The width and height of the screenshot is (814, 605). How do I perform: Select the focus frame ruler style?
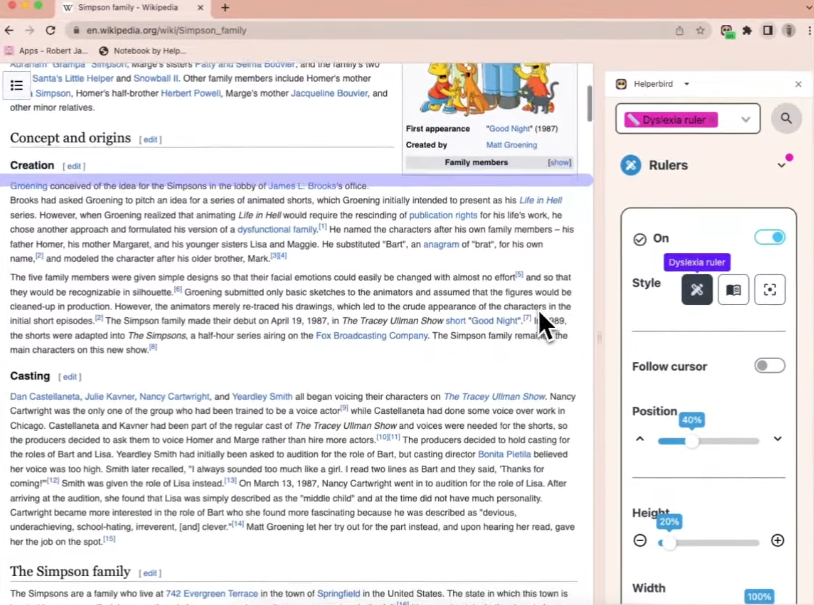769,289
